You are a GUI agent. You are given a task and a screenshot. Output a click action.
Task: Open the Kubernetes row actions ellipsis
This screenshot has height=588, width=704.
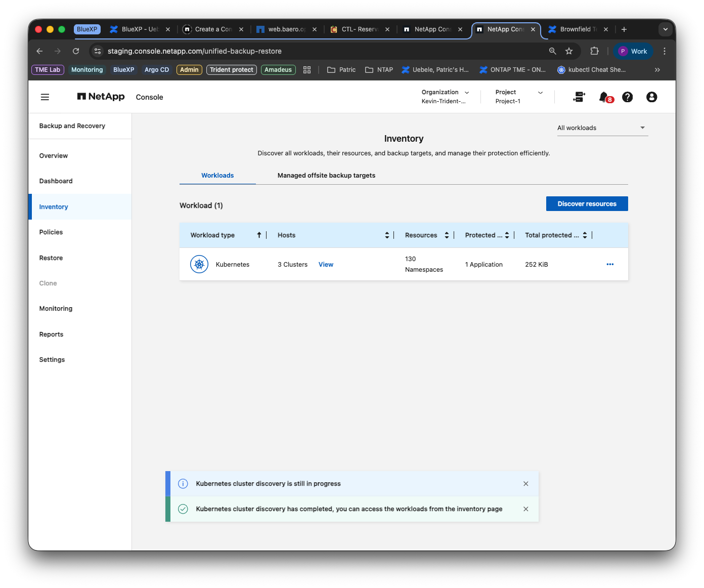tap(610, 264)
